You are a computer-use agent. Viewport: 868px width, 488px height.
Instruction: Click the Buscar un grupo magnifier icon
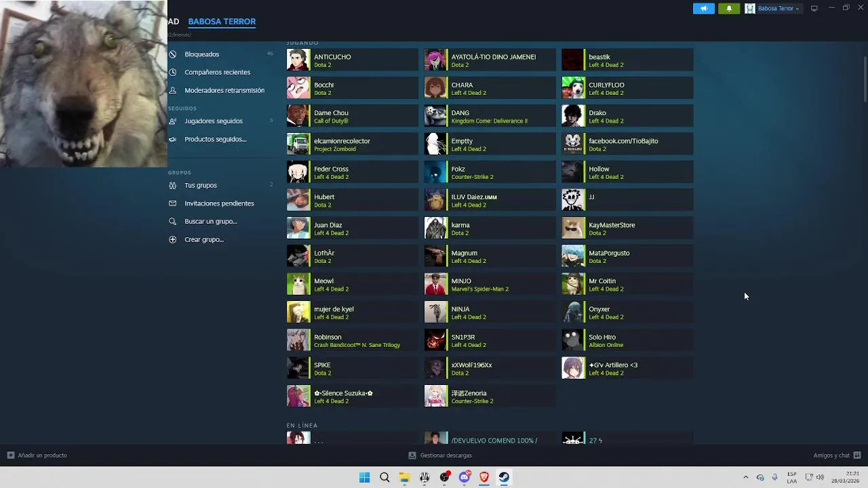[172, 222]
